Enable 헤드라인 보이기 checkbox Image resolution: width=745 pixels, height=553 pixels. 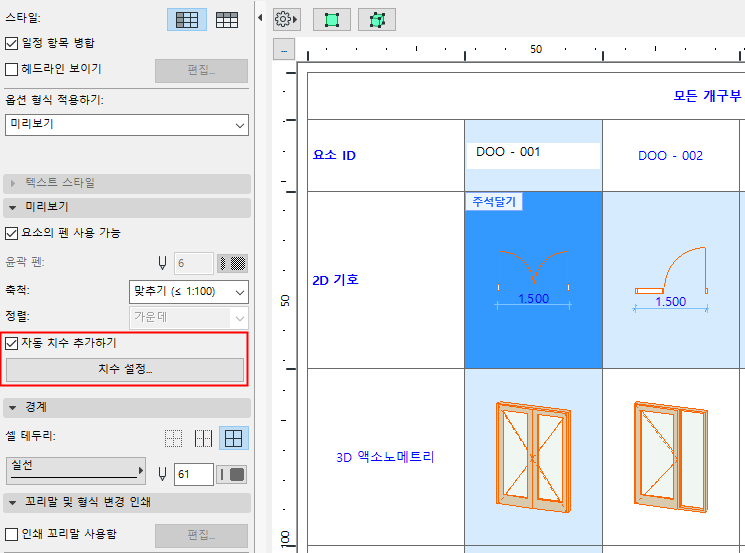11,69
